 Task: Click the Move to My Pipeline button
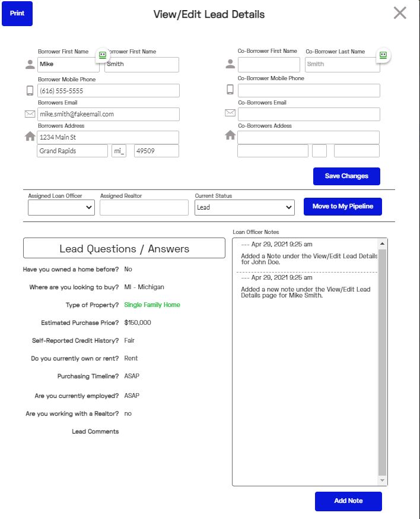[343, 207]
